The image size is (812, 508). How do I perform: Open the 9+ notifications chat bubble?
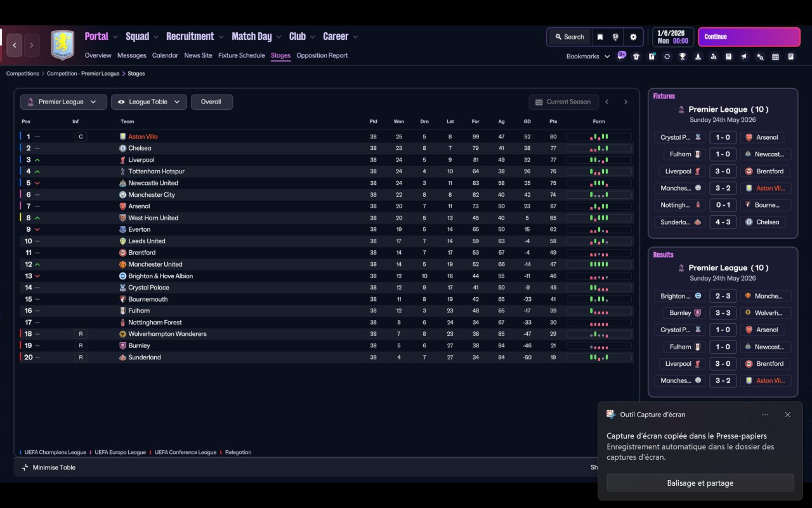pos(622,55)
